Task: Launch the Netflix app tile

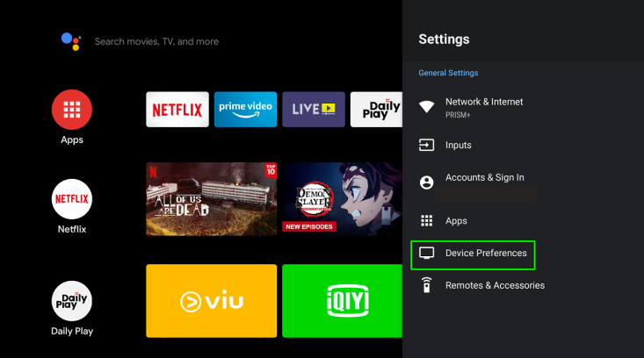Action: 177,110
